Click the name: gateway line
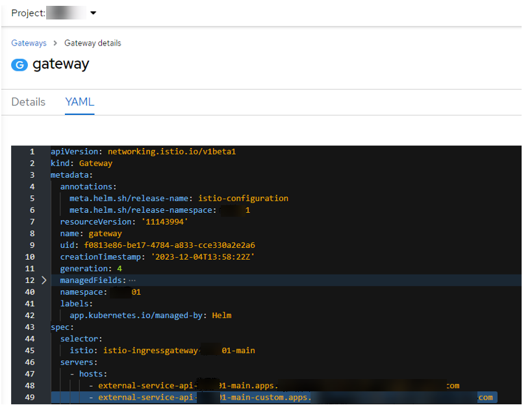532x416 pixels. (x=91, y=234)
